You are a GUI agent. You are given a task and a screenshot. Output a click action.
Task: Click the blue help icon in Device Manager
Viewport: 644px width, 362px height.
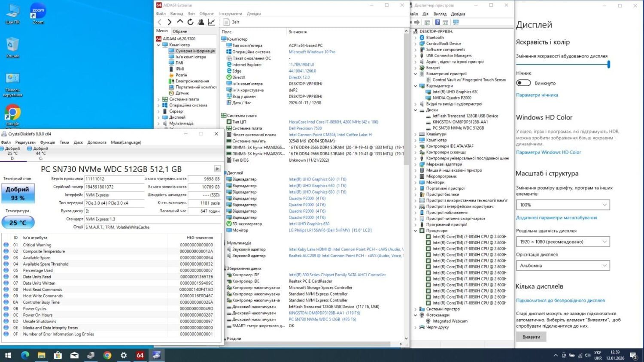[x=437, y=22]
